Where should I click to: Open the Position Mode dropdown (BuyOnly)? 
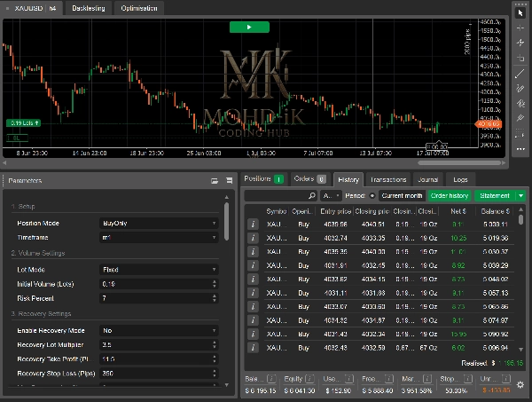click(x=159, y=223)
